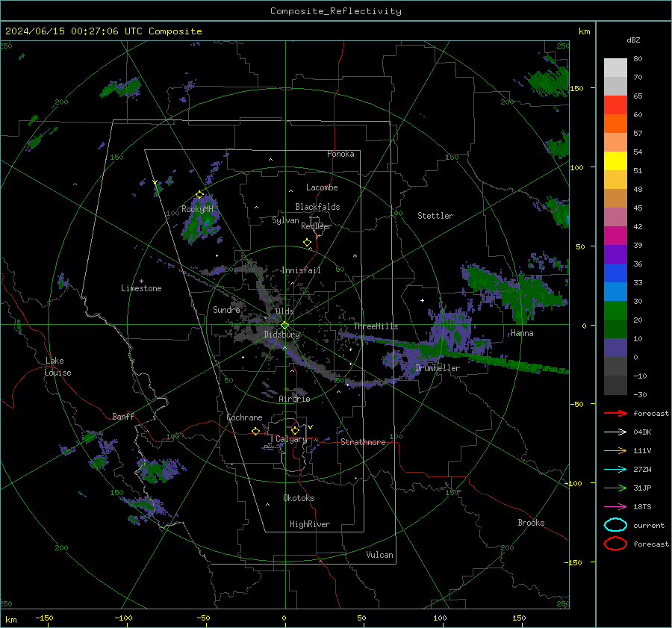Click the red forecast ellipse icon
672x628 pixels.
[615, 544]
